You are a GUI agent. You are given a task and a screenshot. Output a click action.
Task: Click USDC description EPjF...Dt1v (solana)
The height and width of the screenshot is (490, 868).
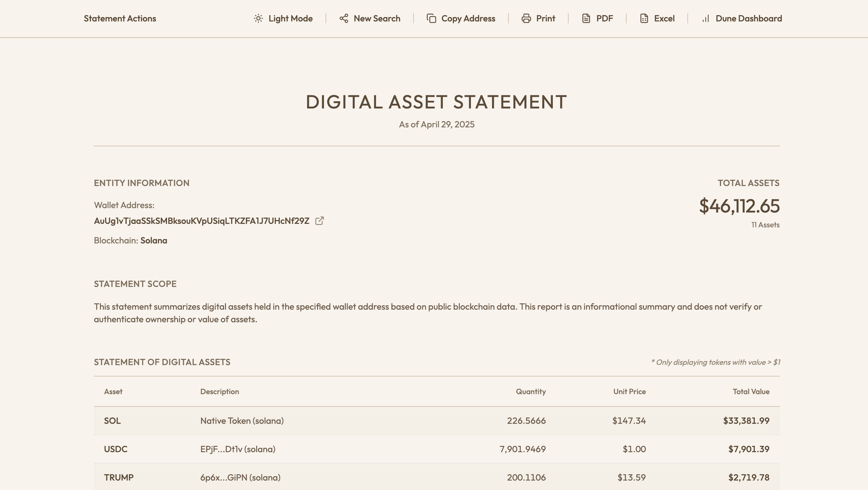[238, 449]
